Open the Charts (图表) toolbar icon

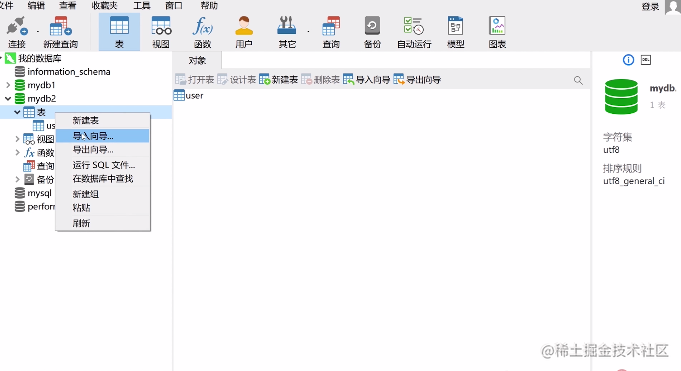[x=497, y=32]
